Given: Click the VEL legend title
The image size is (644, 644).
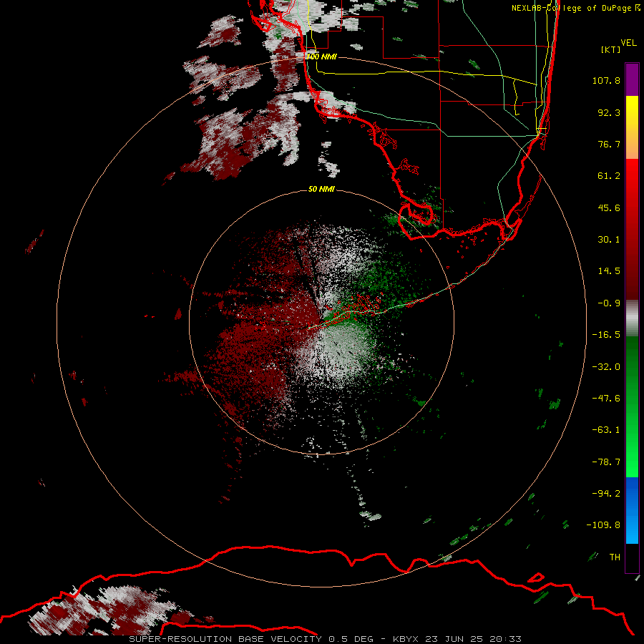Looking at the screenshot, I should pos(628,43).
